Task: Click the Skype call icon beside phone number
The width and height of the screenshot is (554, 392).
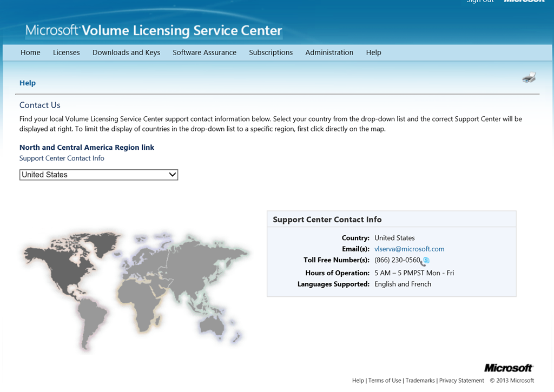Action: pos(425,261)
